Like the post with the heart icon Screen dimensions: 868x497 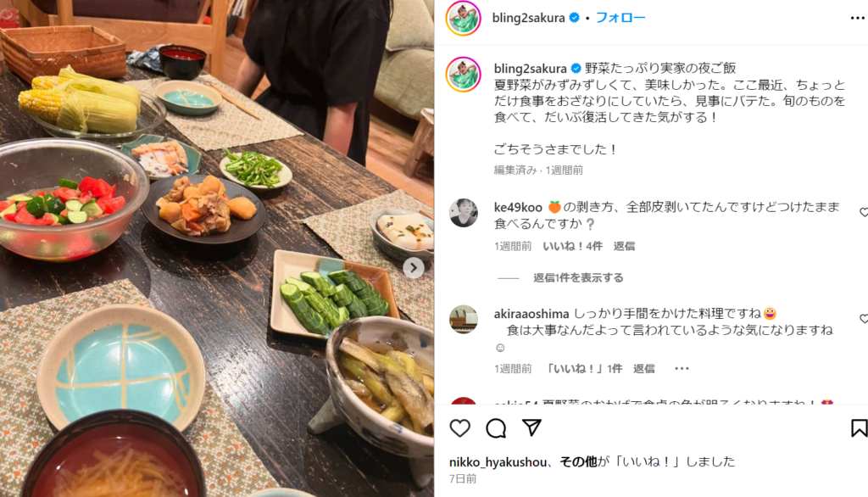(x=459, y=427)
